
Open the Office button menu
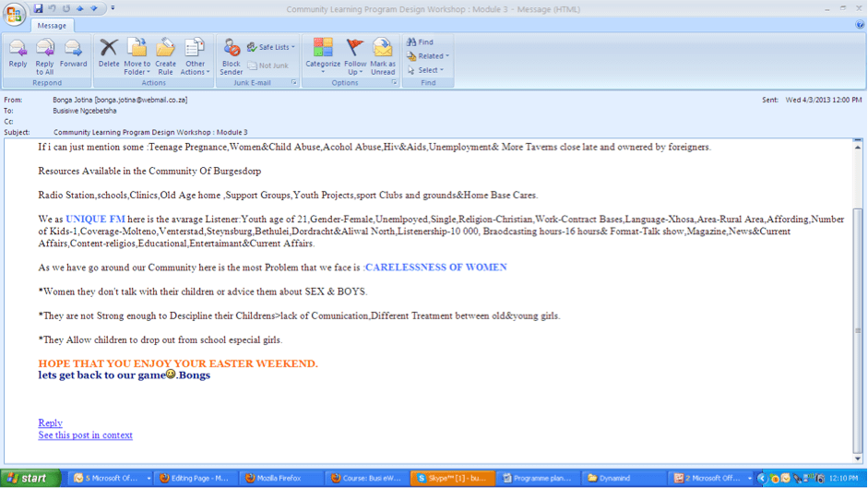14,13
